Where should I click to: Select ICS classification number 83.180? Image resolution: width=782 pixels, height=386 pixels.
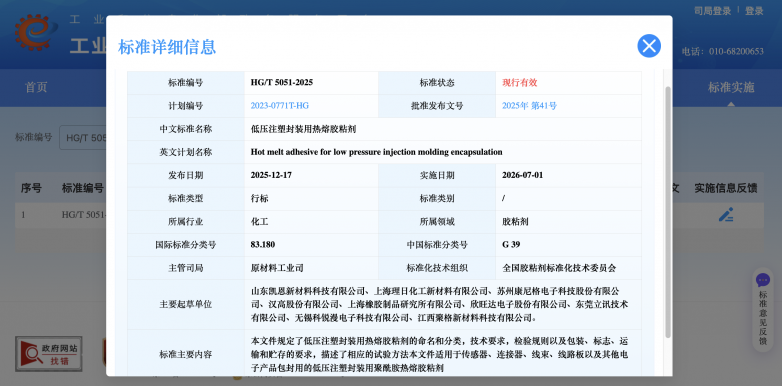263,245
